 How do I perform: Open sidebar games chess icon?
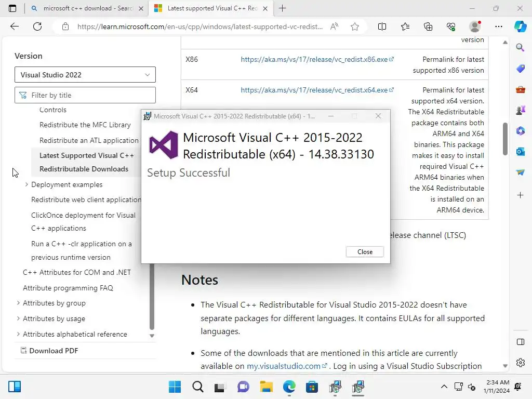click(x=520, y=110)
